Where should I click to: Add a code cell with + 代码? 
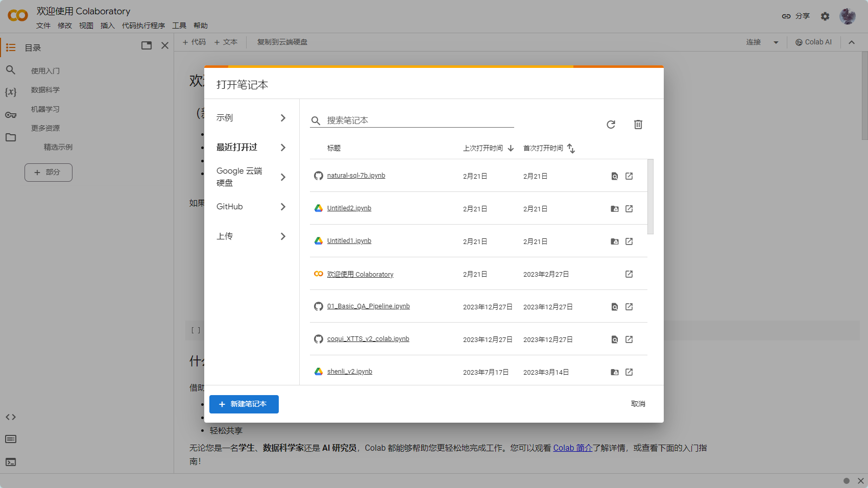(194, 42)
